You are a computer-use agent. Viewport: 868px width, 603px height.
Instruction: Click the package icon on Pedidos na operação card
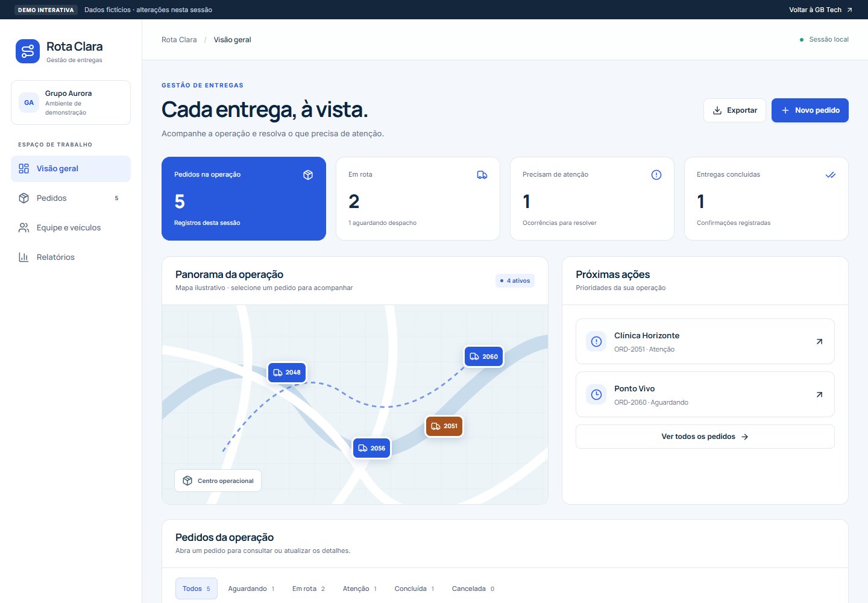[x=308, y=175]
